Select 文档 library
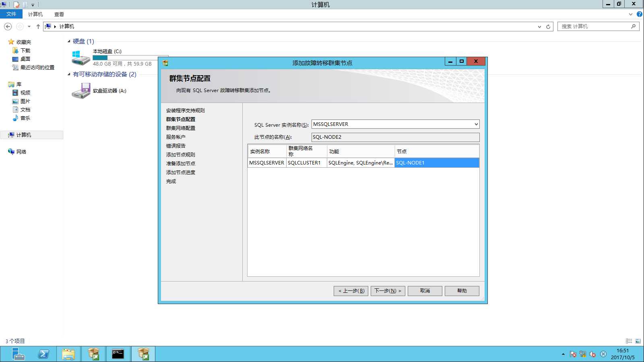Screen dimensions: 644x362 point(25,110)
